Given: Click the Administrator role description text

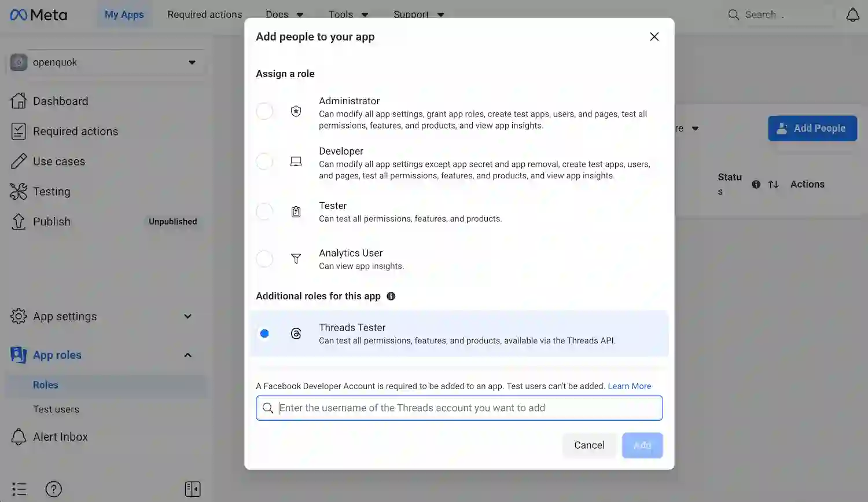Looking at the screenshot, I should 483,120.
